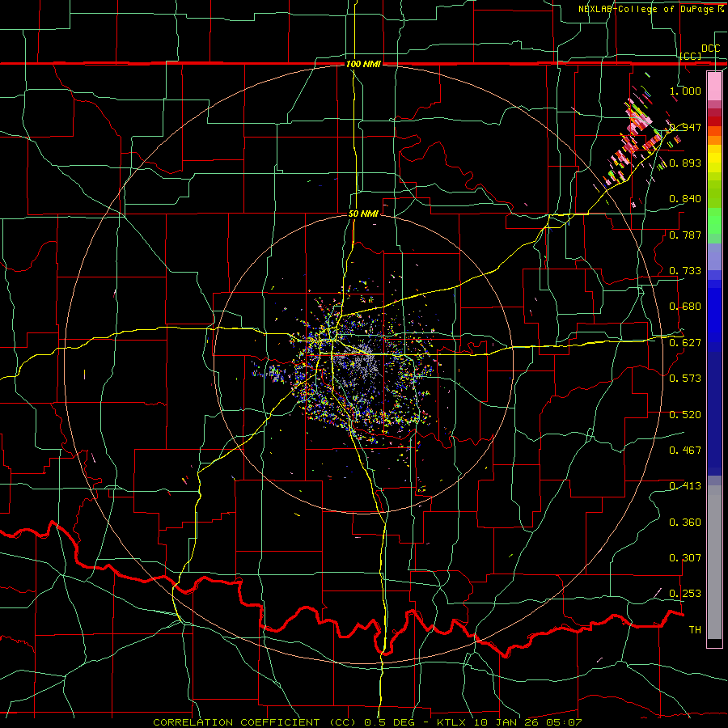The width and height of the screenshot is (728, 728).
Task: Select the 0.520 scale value
Action: point(685,415)
